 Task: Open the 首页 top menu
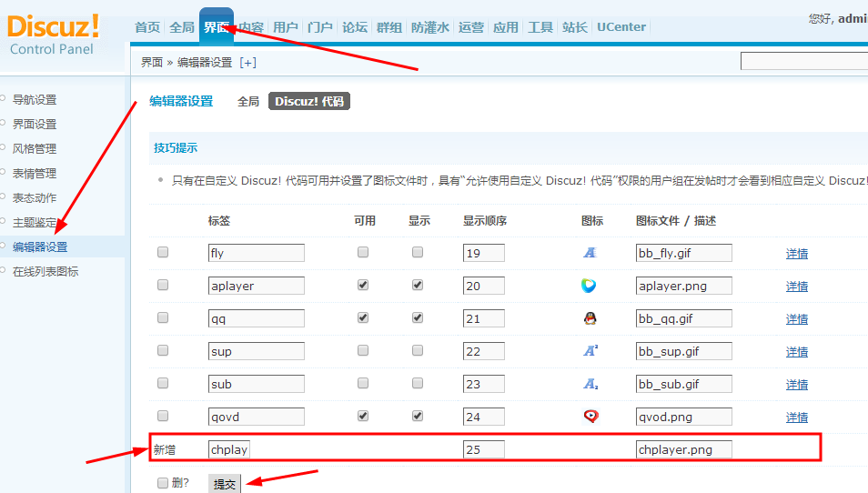tap(147, 27)
